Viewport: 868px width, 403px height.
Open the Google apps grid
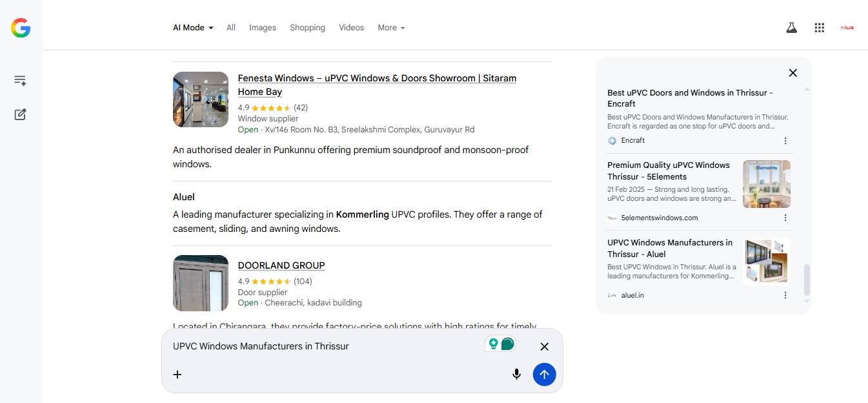820,28
